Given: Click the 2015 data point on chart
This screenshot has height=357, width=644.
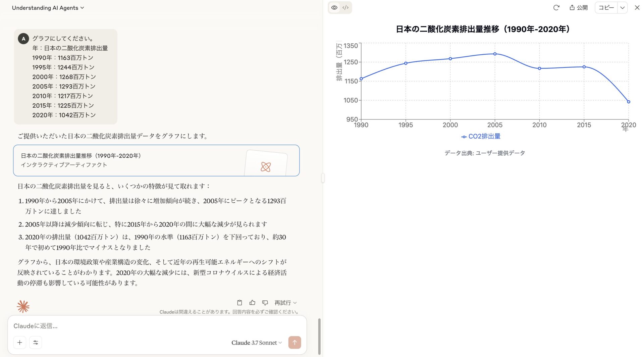Looking at the screenshot, I should coord(584,67).
